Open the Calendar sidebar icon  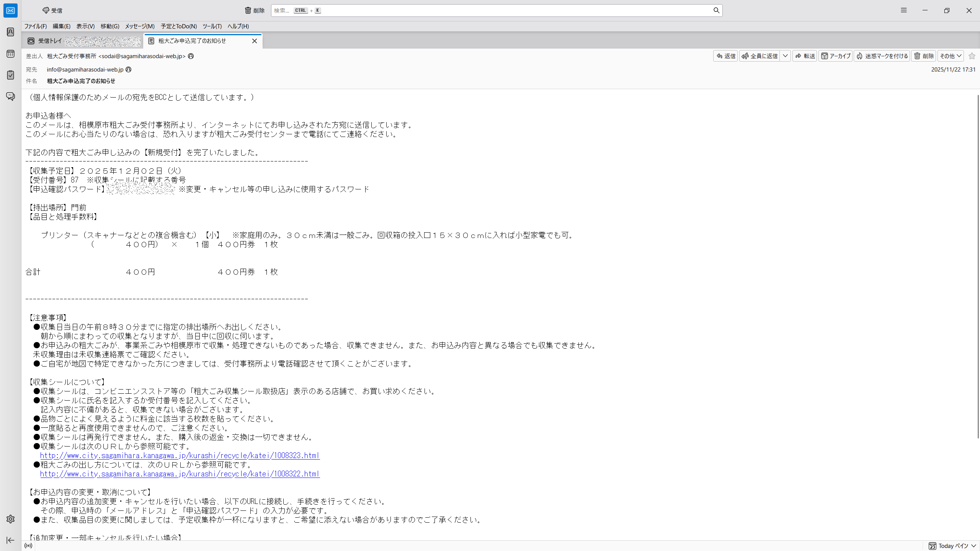pyautogui.click(x=10, y=54)
